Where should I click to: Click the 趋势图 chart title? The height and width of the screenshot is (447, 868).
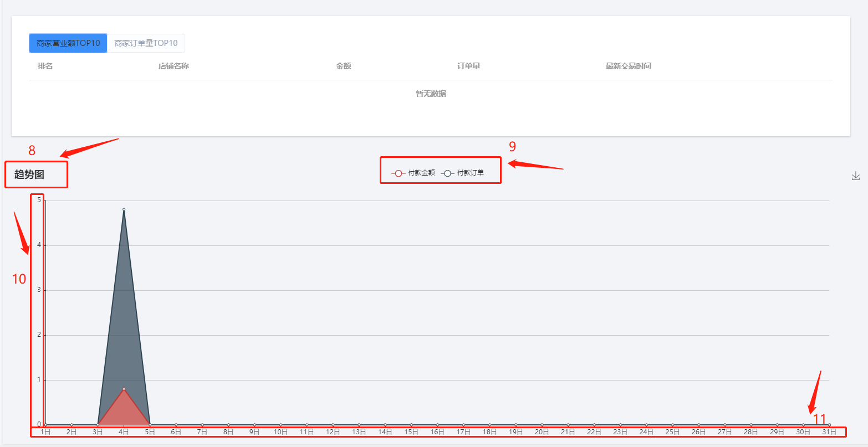(29, 175)
